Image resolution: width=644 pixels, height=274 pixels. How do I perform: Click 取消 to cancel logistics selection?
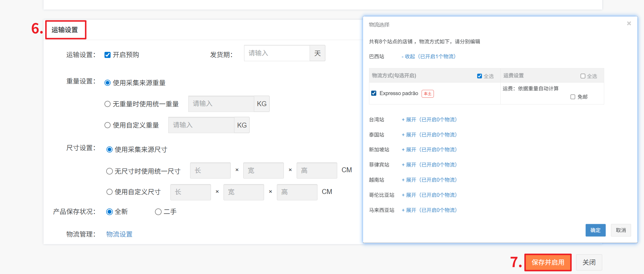620,230
